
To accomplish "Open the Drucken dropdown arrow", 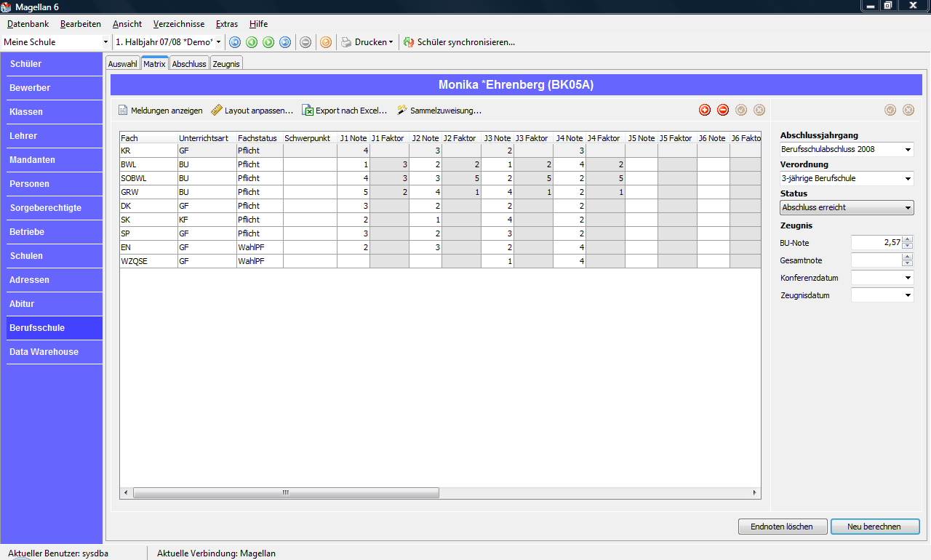I will click(x=391, y=42).
